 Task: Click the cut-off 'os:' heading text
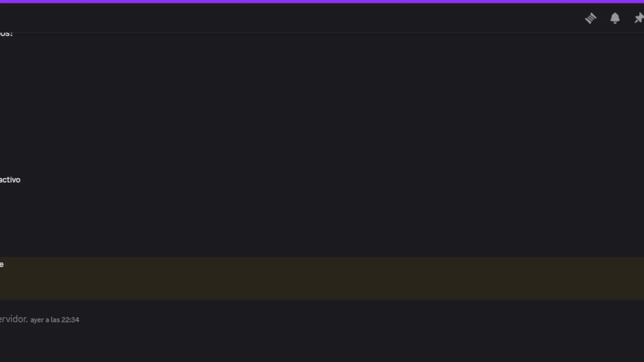pyautogui.click(x=6, y=33)
